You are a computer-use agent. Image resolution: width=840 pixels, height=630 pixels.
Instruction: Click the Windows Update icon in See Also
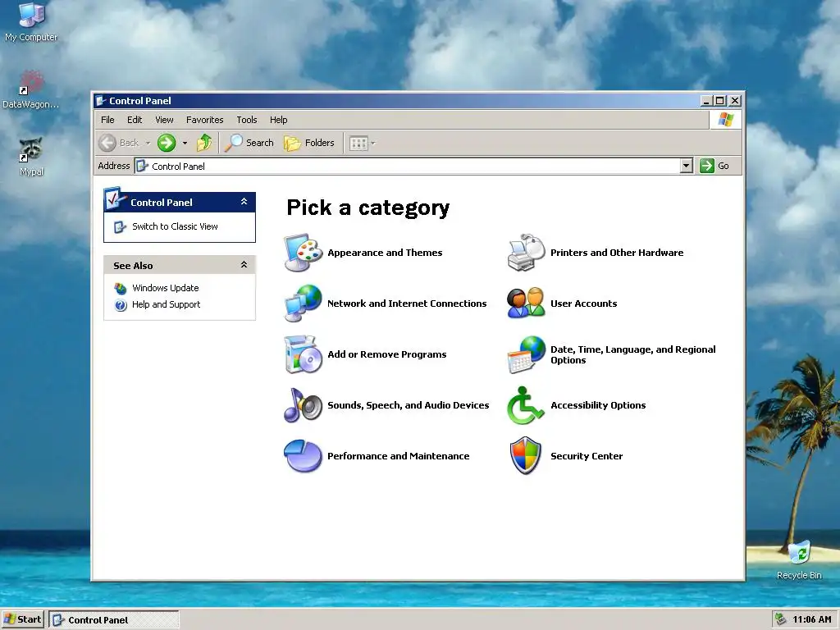(x=121, y=288)
